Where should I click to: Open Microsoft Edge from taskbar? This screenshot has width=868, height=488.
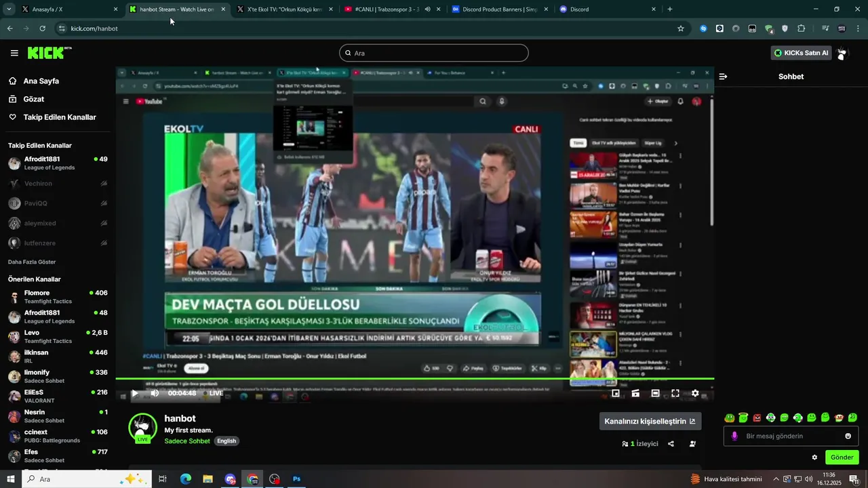coord(186,479)
